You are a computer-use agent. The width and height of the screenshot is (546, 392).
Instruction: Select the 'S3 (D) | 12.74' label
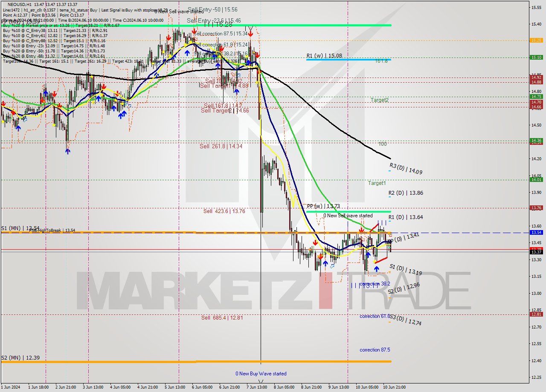[406, 320]
